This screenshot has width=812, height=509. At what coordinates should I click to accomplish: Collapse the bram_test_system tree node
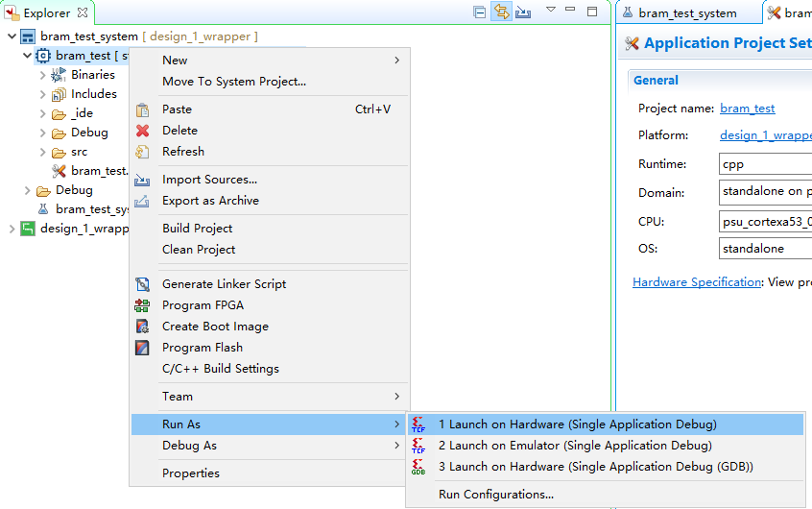click(x=12, y=36)
